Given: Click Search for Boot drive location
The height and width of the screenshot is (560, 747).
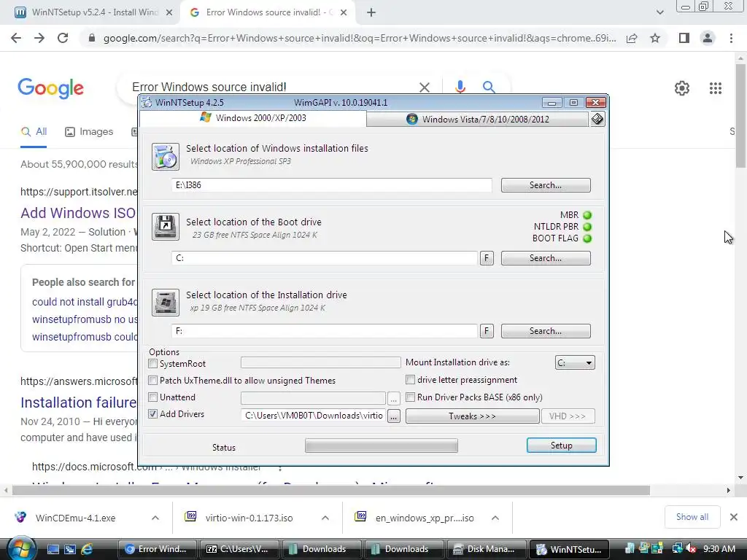Looking at the screenshot, I should [546, 258].
